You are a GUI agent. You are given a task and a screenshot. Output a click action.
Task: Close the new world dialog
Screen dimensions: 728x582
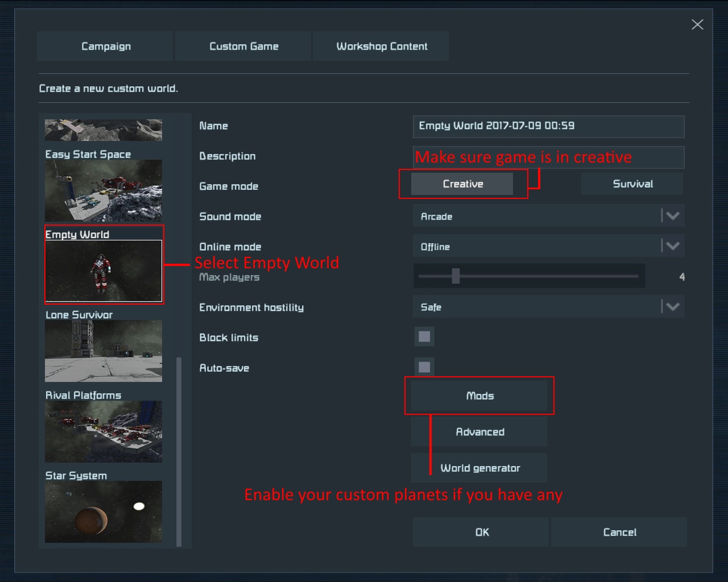tap(697, 24)
